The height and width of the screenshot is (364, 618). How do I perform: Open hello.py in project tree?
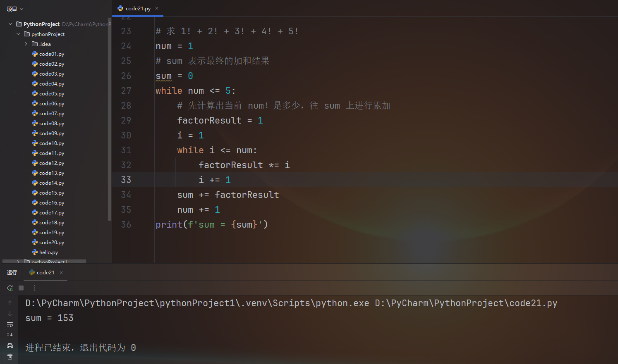pos(45,252)
